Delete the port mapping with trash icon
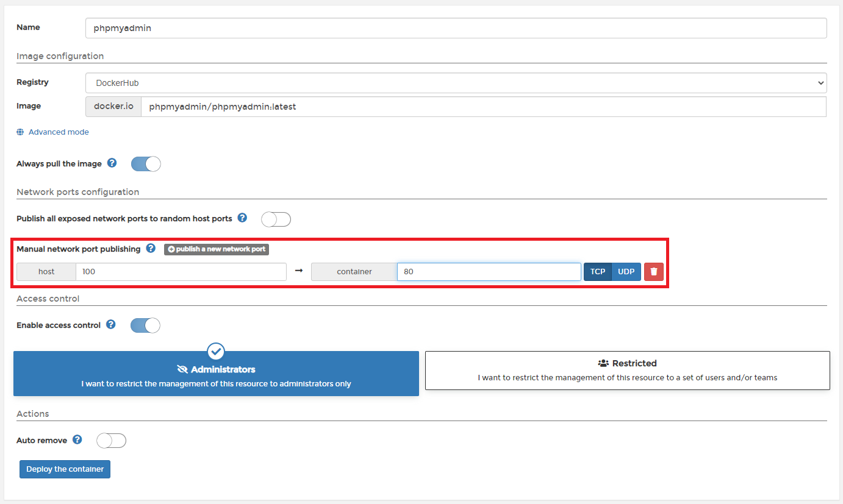Image resolution: width=843 pixels, height=504 pixels. point(654,272)
